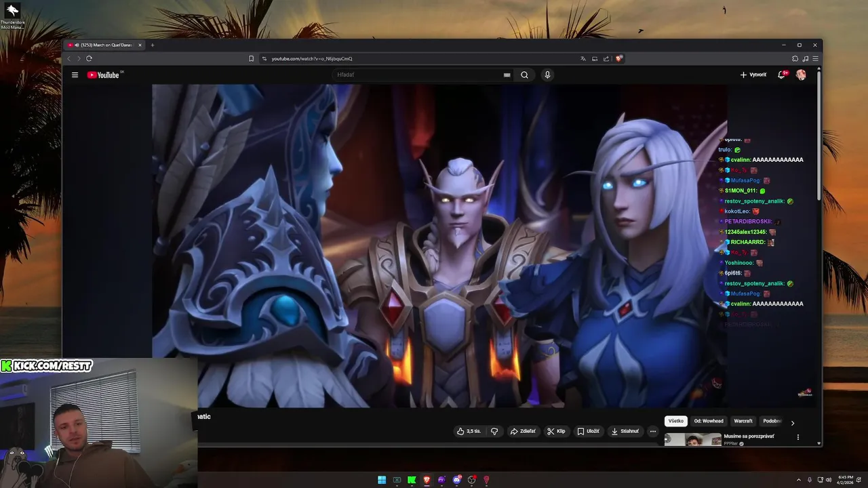Screen dimensions: 868x488
Task: Open more actions three-dot menu under video
Action: (x=653, y=431)
